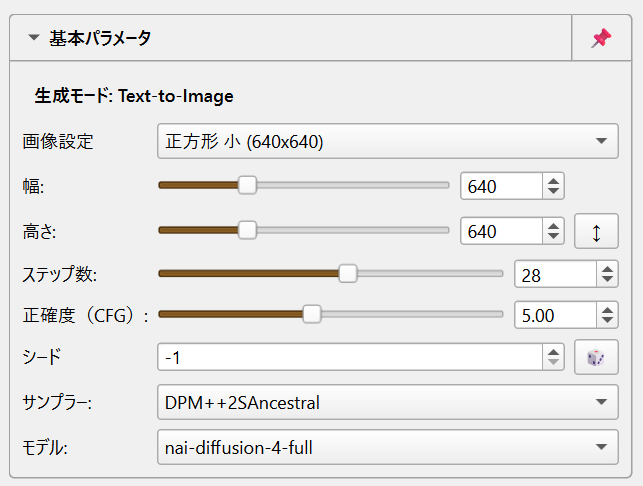
Task: Increase the シード value with the up arrow
Action: pyautogui.click(x=553, y=351)
